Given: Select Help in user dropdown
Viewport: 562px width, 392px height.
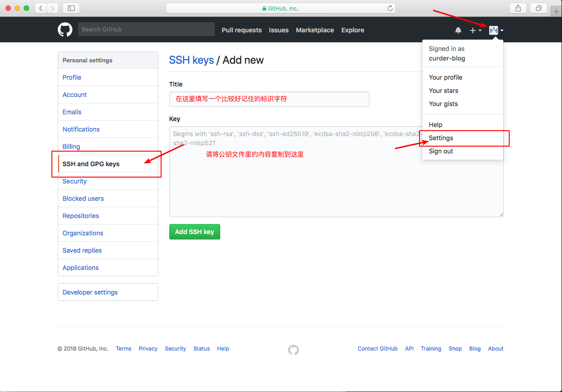Looking at the screenshot, I should point(463,125).
